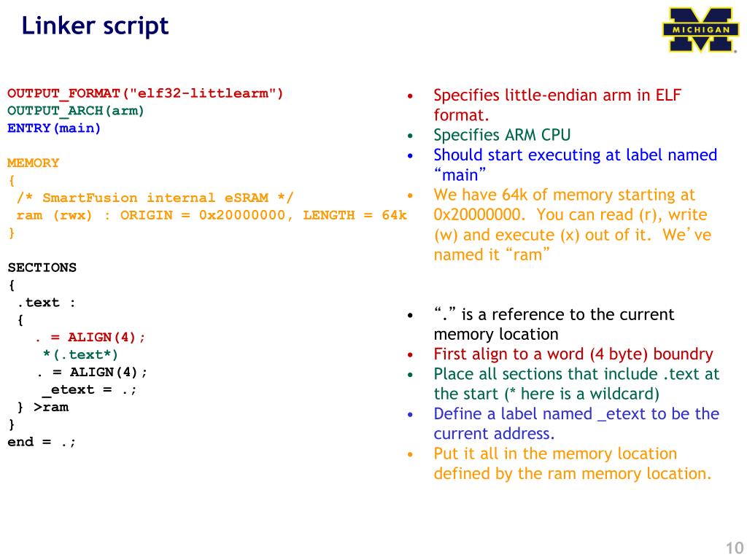Select the OUTPUT_ARCH(arm) line
This screenshot has width=747, height=560.
tap(75, 111)
